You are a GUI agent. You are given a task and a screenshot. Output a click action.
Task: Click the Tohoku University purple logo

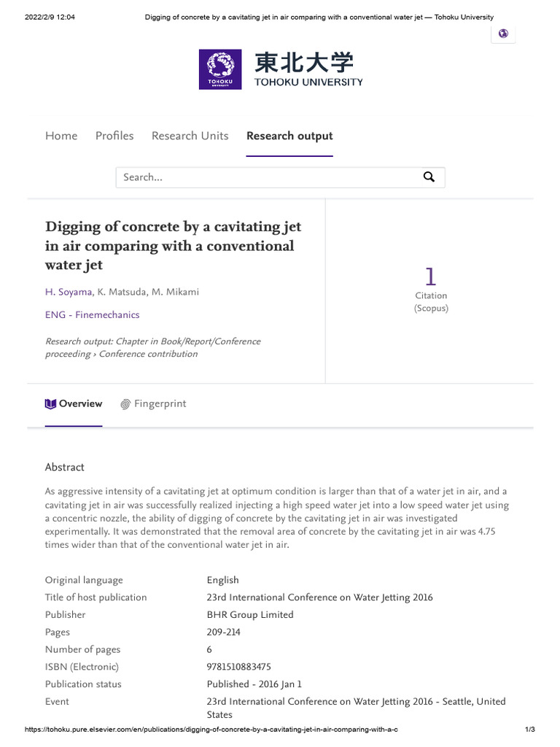click(x=220, y=69)
